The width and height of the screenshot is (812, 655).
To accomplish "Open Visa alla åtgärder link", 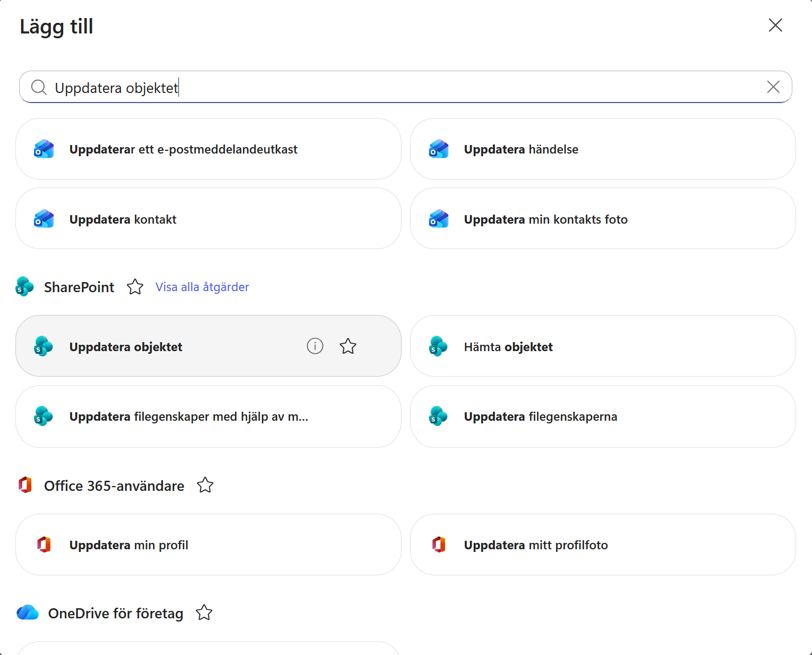I will [x=202, y=287].
